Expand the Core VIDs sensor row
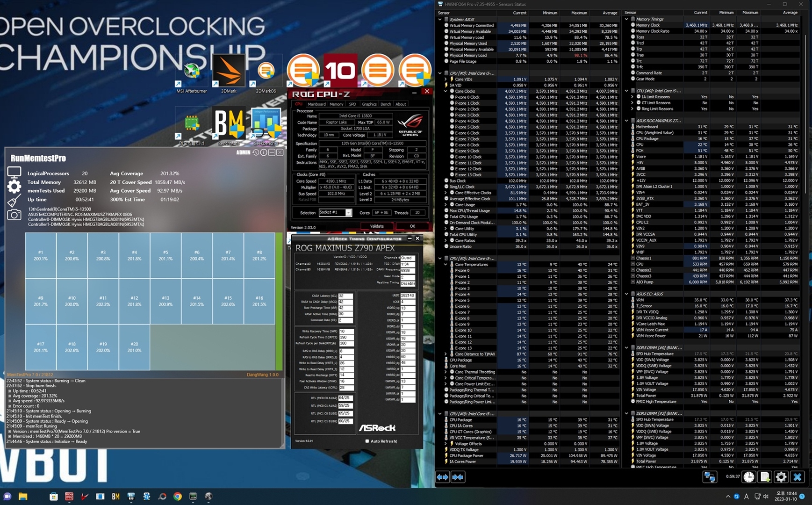 coord(446,79)
